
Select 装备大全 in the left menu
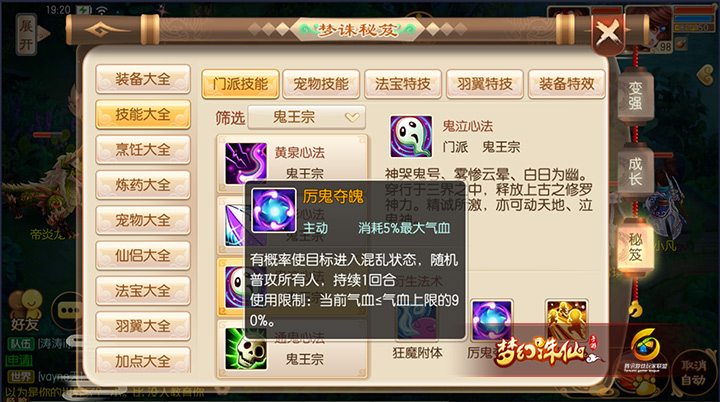point(143,79)
